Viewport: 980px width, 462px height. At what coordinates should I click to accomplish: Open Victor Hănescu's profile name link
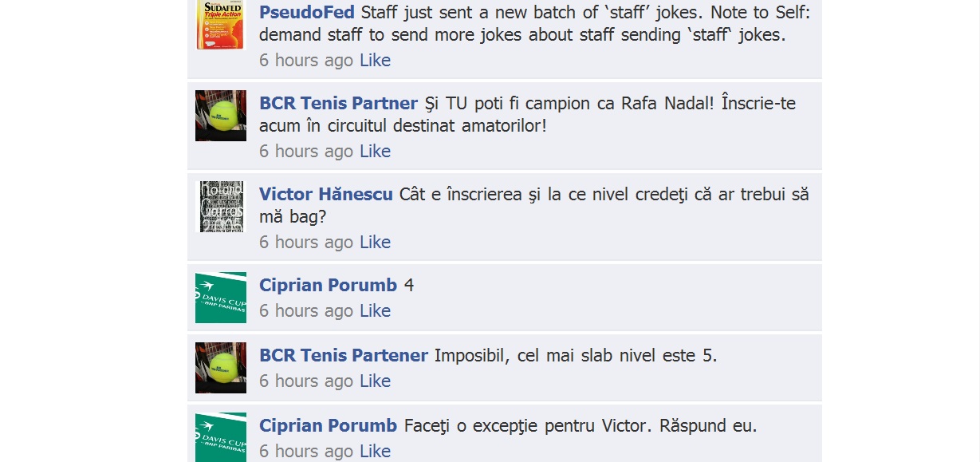pyautogui.click(x=326, y=195)
